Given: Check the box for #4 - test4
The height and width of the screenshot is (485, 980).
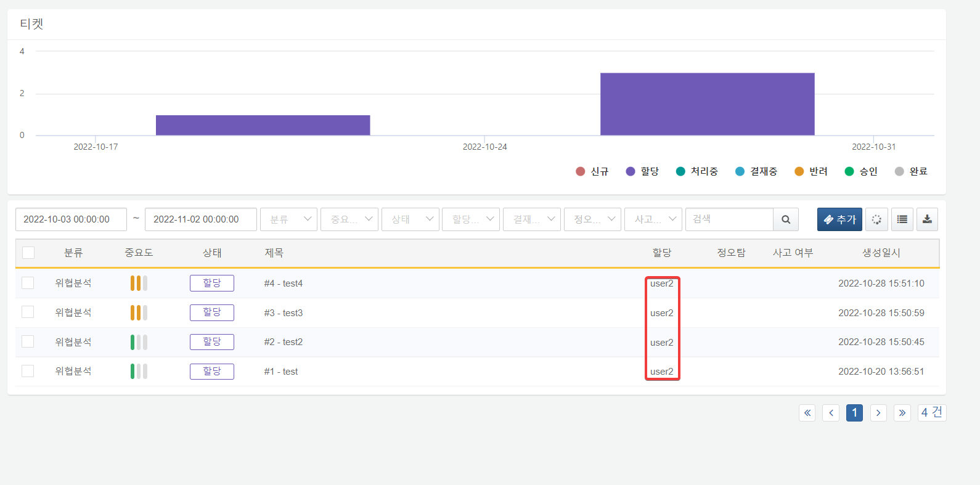Looking at the screenshot, I should tap(28, 283).
